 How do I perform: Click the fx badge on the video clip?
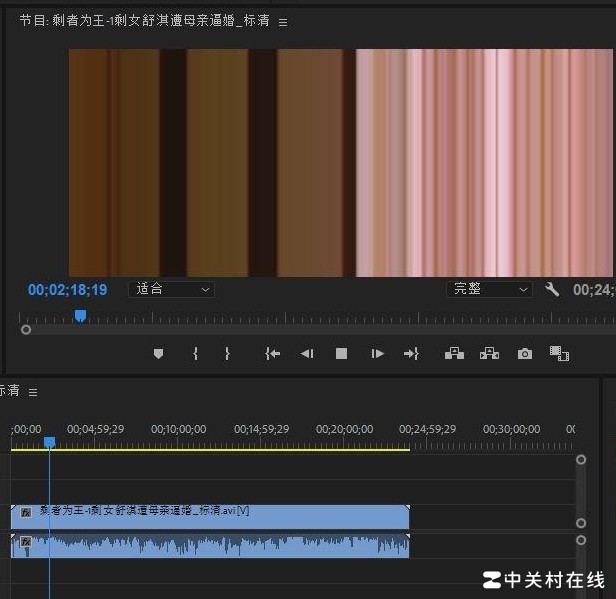tap(26, 513)
